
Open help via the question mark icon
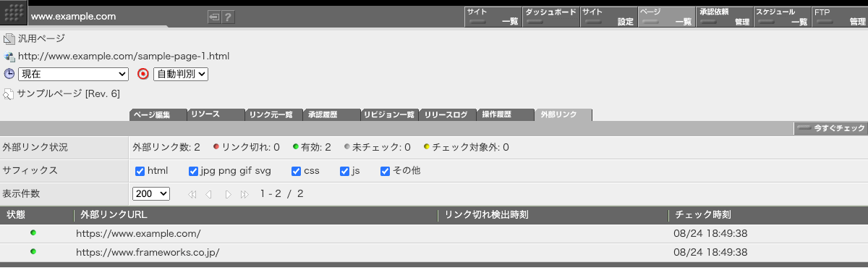[x=228, y=17]
